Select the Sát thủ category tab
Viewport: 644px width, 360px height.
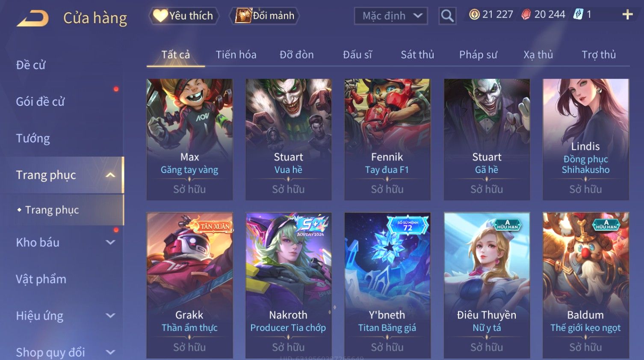pyautogui.click(x=417, y=55)
